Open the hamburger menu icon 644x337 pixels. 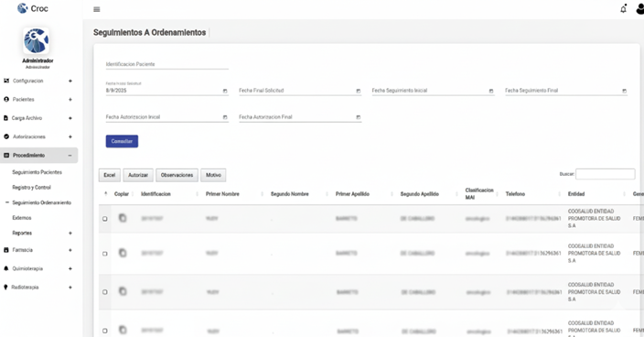(97, 9)
